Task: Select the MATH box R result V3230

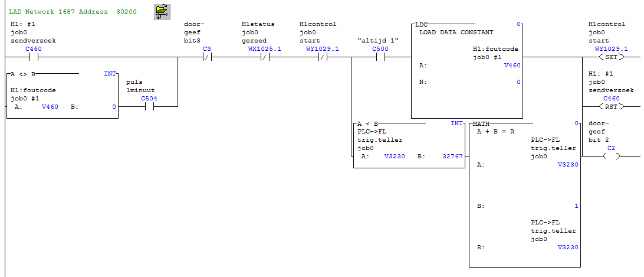Action: point(567,247)
